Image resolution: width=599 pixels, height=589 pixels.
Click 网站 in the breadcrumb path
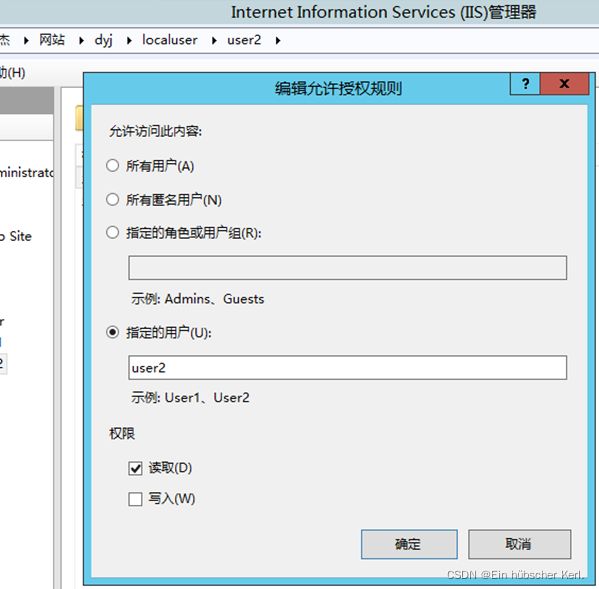point(52,40)
